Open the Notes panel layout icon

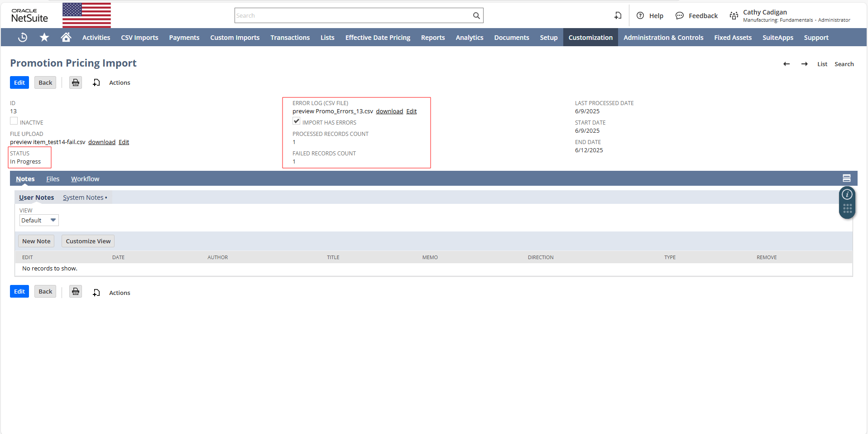click(847, 178)
